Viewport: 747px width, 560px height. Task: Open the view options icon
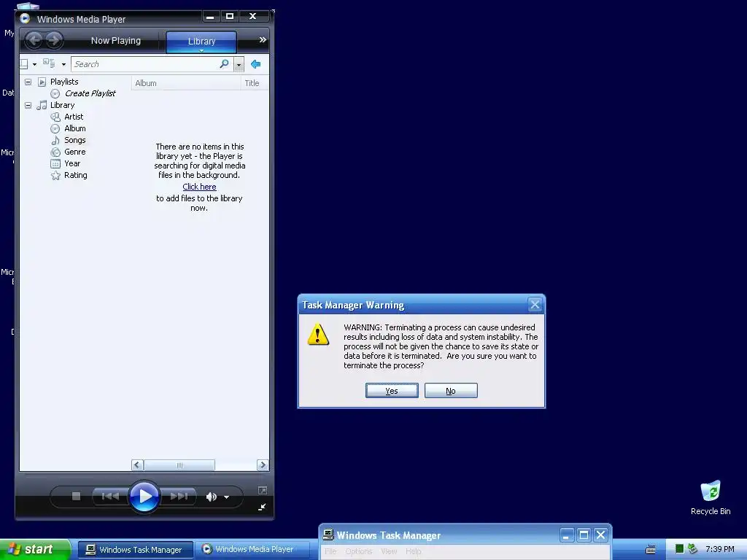[49, 63]
